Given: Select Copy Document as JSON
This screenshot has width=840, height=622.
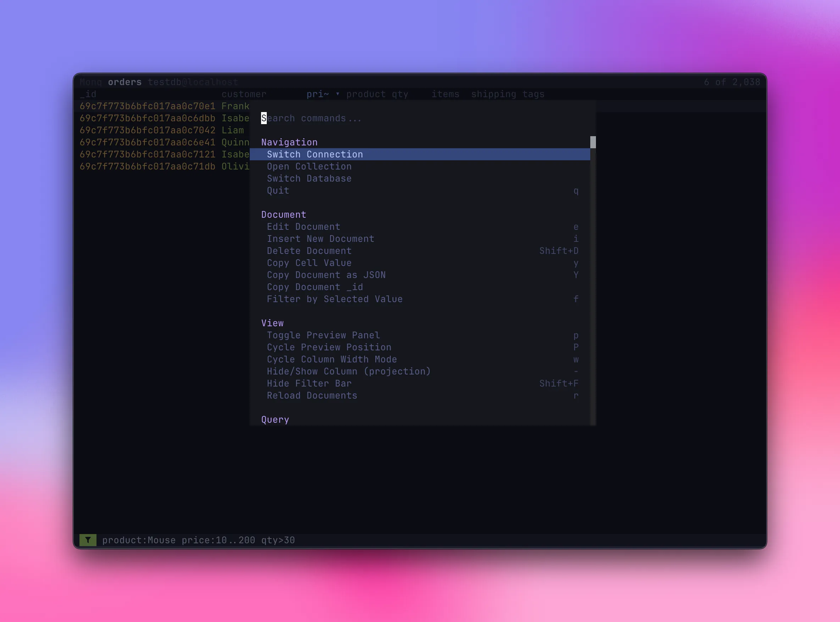Looking at the screenshot, I should pos(420,275).
